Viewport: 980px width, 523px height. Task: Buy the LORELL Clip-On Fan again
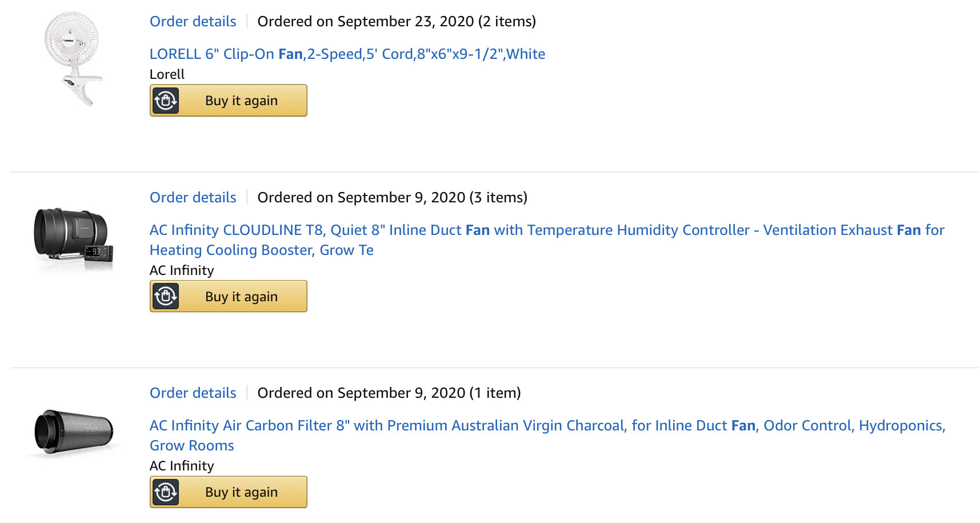241,101
